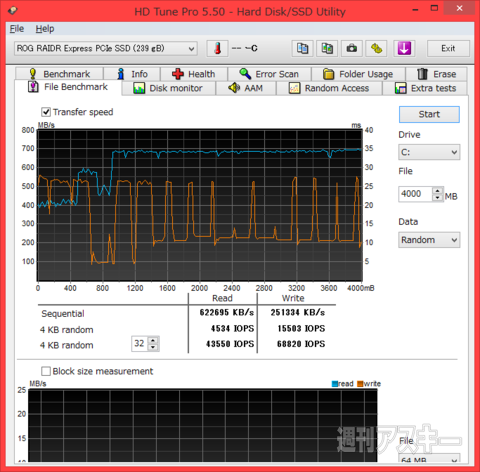Click the 68820 IOPS write value
Viewport: 480px width, 472px height.
tap(301, 344)
